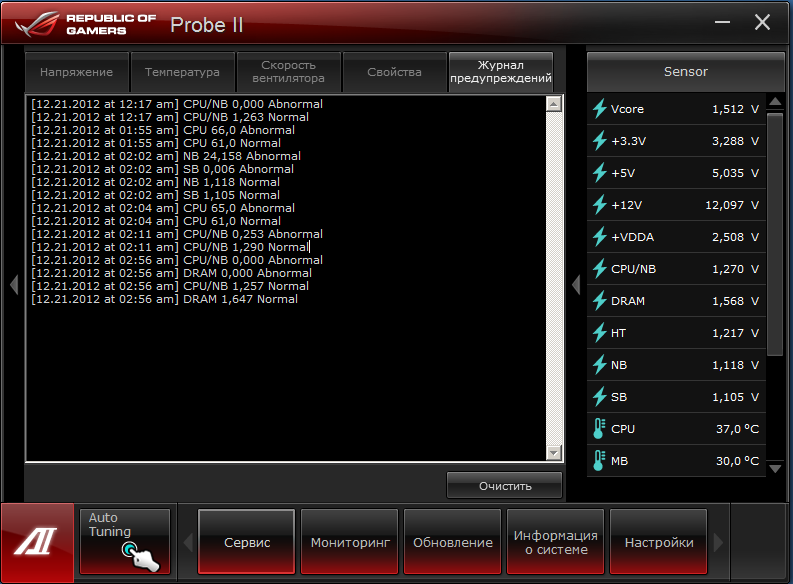Screen dimensions: 793x584
Task: Open the Сервис menu
Action: click(247, 542)
